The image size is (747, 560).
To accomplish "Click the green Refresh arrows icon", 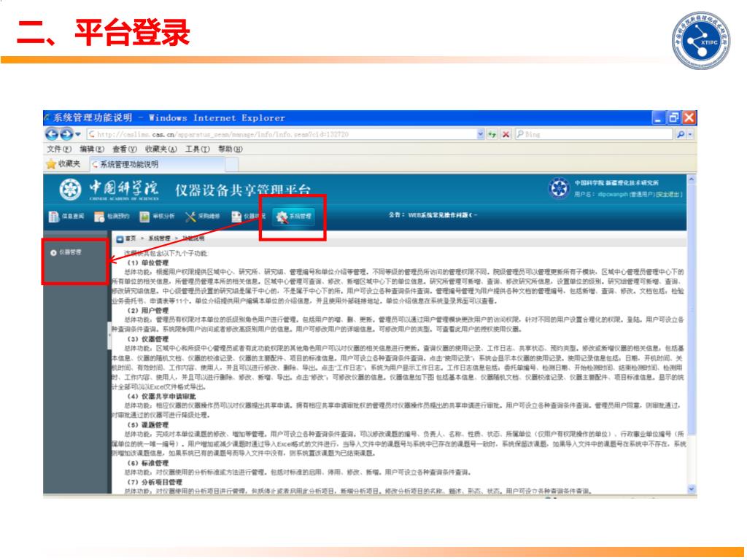I will [x=492, y=134].
